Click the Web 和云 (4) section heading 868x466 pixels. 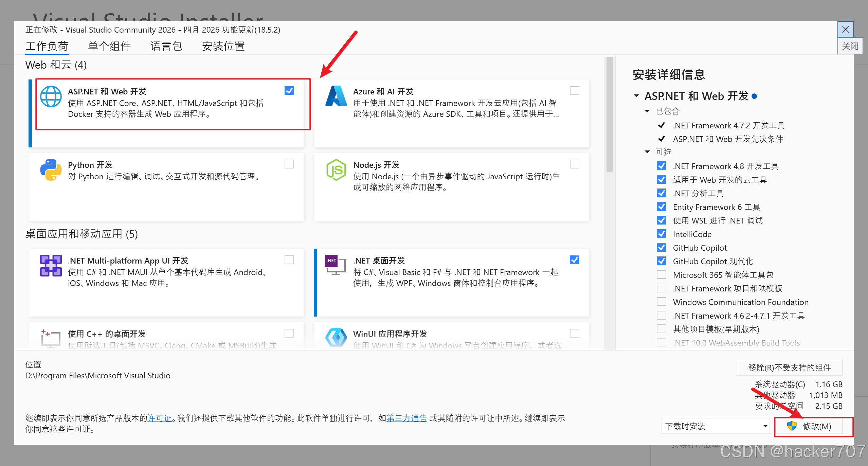(x=56, y=65)
